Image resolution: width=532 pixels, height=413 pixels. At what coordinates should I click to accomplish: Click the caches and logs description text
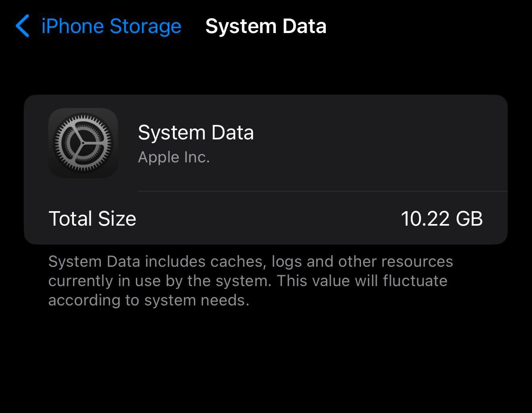pos(251,280)
